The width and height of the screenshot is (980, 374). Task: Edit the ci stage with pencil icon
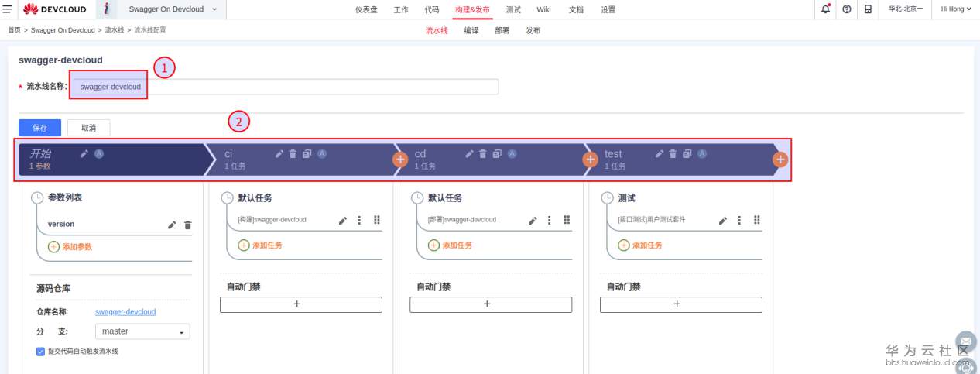coord(279,154)
